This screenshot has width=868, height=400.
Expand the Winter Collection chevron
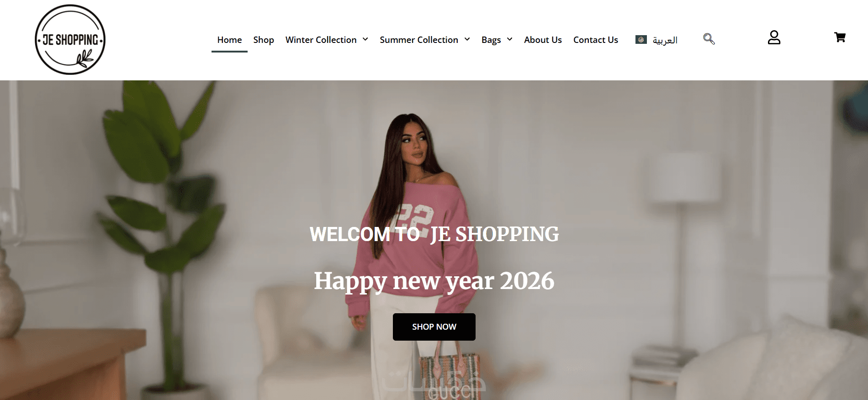pyautogui.click(x=365, y=39)
